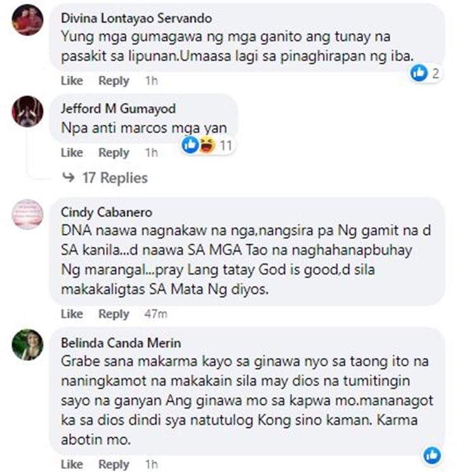The image size is (476, 472).
Task: Reply to Cindy Cabanero's comment
Action: [114, 314]
